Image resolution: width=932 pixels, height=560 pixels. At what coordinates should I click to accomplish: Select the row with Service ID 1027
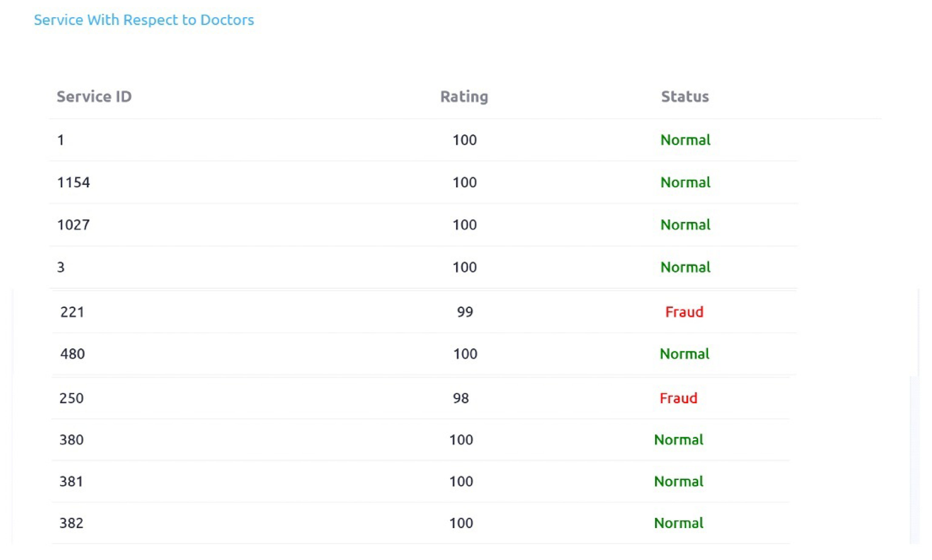coord(74,225)
